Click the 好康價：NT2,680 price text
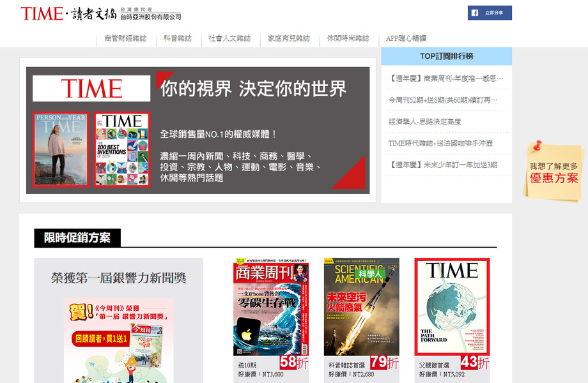The image size is (588, 383). (x=352, y=375)
